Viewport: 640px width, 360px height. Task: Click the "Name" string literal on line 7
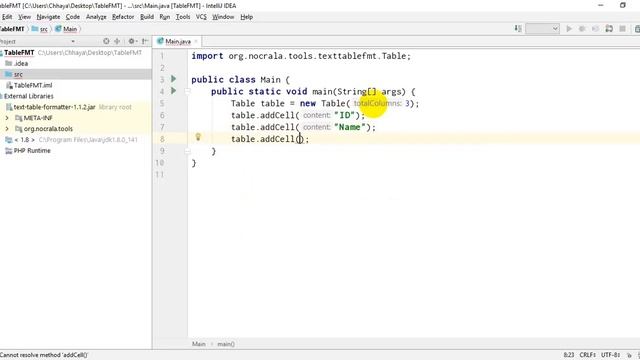349,127
